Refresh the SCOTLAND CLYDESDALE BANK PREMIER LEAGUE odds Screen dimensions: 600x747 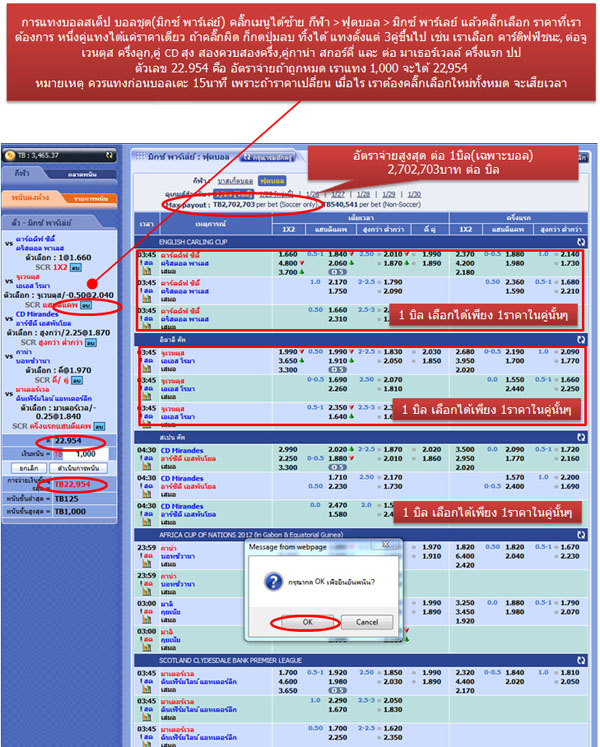pos(581,660)
